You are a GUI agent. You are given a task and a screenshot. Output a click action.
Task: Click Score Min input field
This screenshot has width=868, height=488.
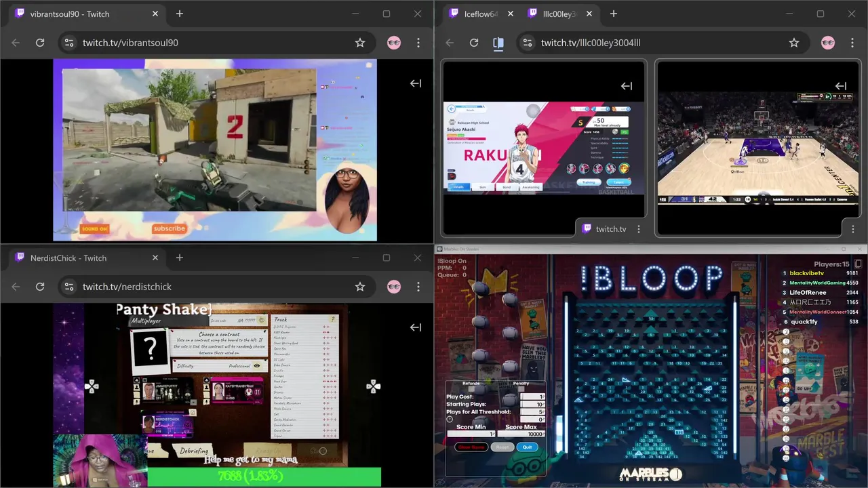point(471,434)
